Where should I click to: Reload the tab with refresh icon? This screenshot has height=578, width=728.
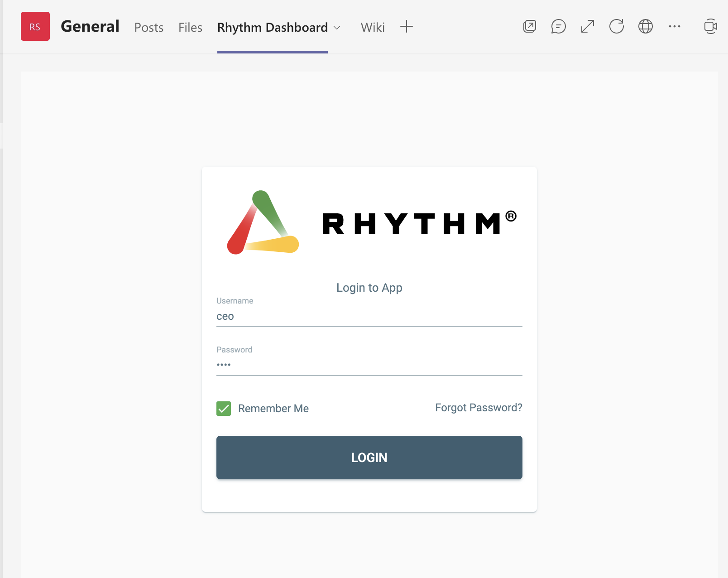pyautogui.click(x=617, y=26)
